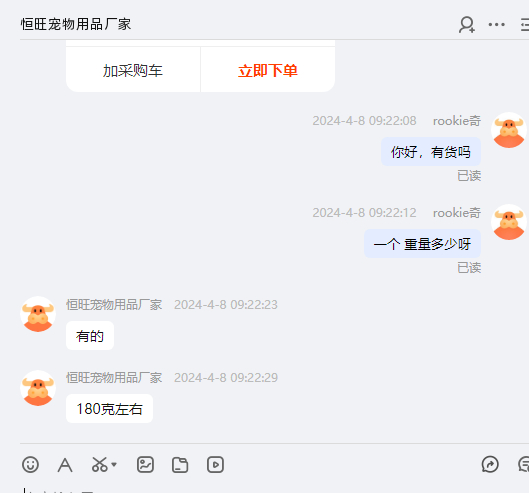Select the reply bubble 180克左右

(x=109, y=409)
